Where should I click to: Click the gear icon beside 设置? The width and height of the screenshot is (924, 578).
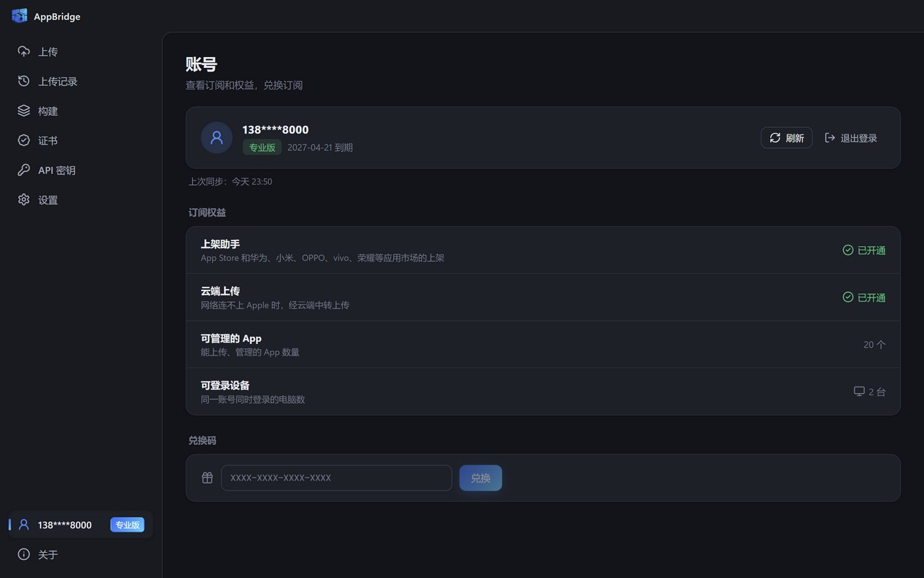click(24, 199)
